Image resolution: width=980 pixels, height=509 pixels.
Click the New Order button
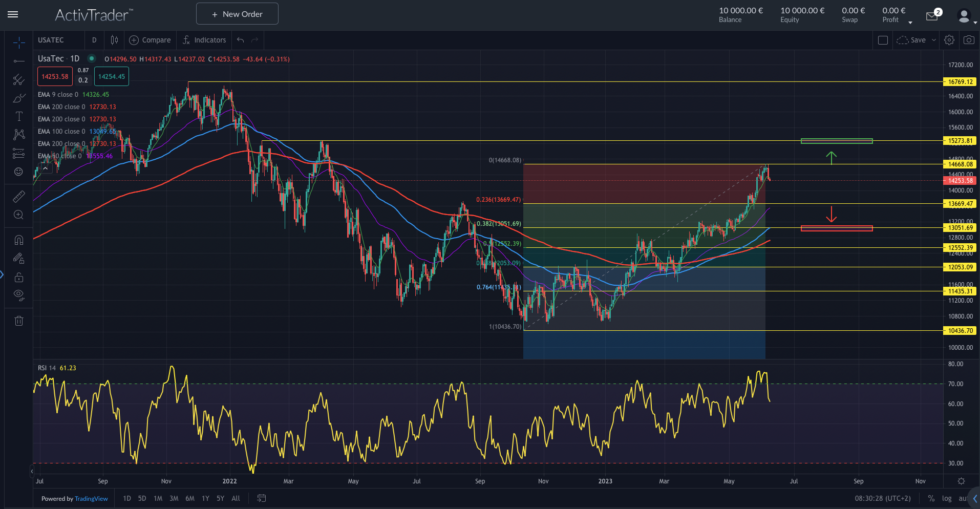pyautogui.click(x=237, y=14)
